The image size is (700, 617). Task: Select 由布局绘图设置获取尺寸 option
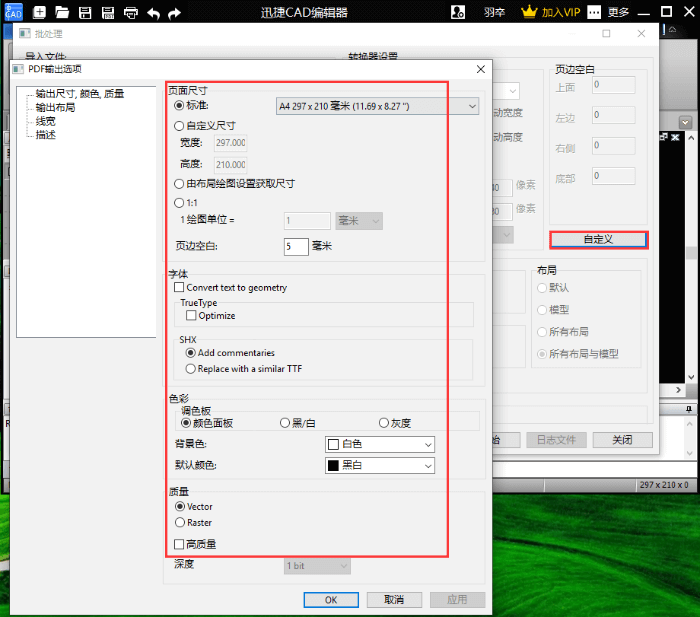click(x=179, y=183)
